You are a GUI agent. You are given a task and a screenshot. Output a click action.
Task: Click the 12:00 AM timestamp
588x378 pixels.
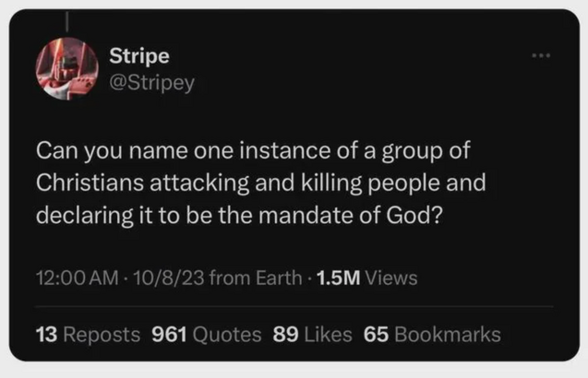[74, 278]
